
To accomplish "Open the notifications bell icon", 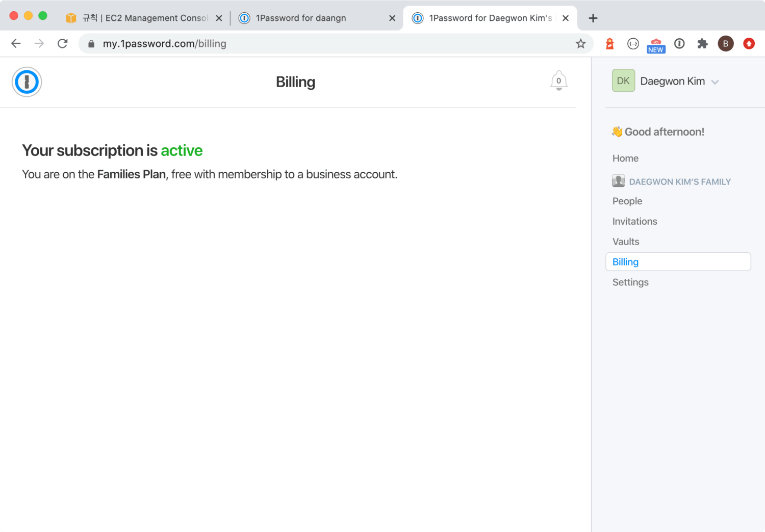I will pyautogui.click(x=558, y=81).
